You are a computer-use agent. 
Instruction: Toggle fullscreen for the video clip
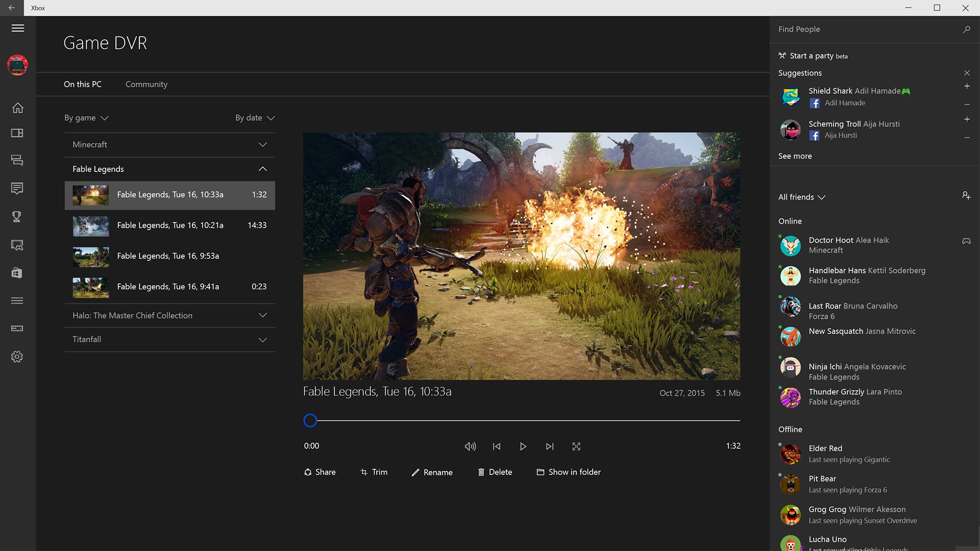(x=576, y=446)
